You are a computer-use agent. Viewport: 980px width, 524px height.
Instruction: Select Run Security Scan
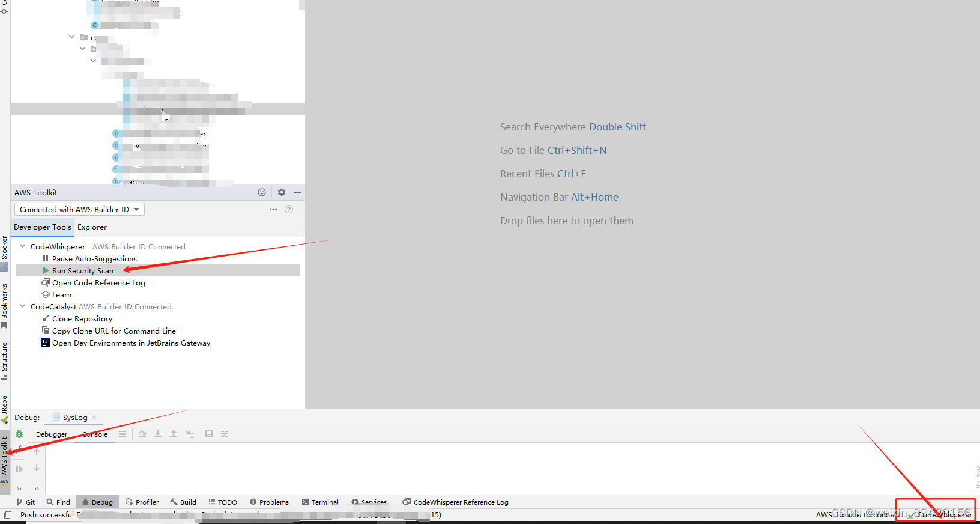click(83, 271)
